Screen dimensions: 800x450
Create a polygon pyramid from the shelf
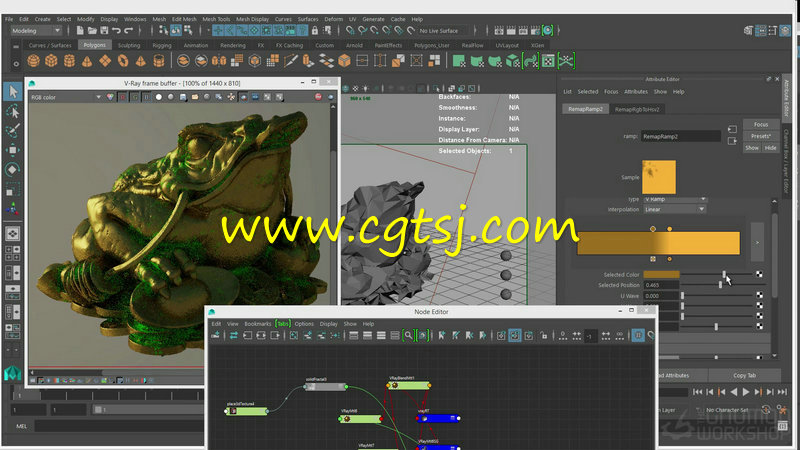coord(140,61)
